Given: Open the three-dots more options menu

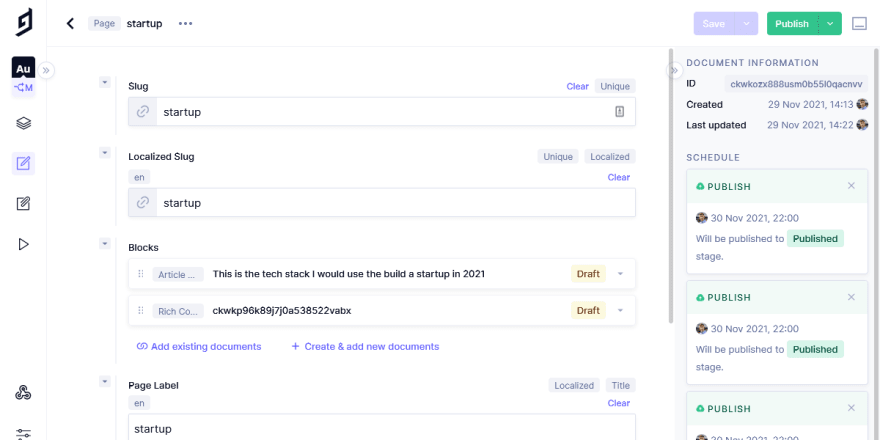Looking at the screenshot, I should pos(185,24).
